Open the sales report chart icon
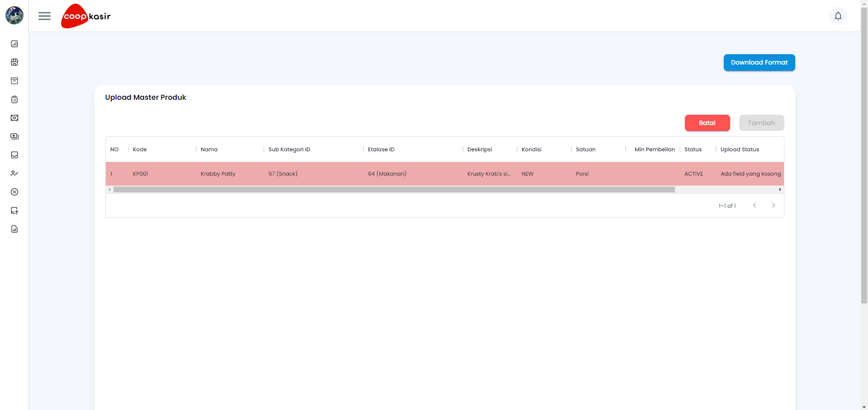The image size is (868, 410). tap(14, 229)
